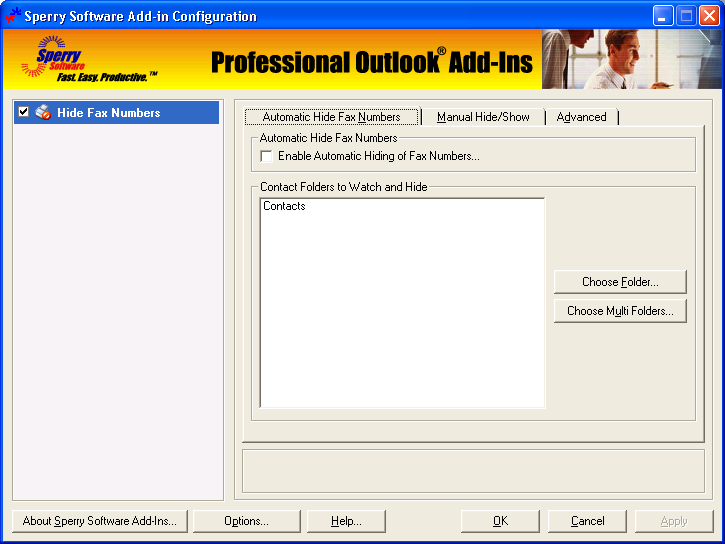The image size is (725, 544).
Task: Close the Add-in Configuration window
Action: click(x=709, y=16)
